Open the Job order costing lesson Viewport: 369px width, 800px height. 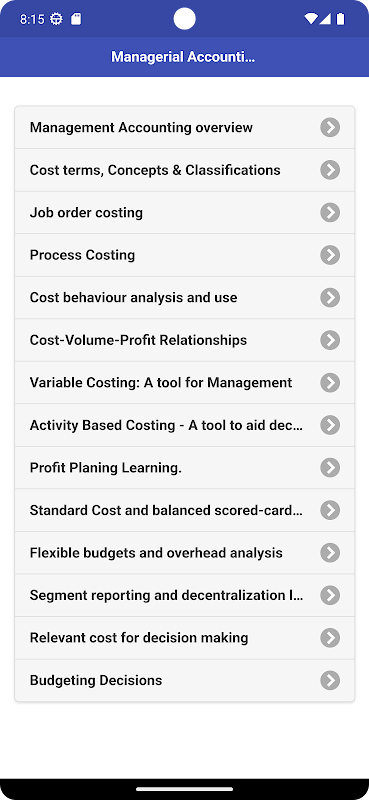(x=184, y=212)
